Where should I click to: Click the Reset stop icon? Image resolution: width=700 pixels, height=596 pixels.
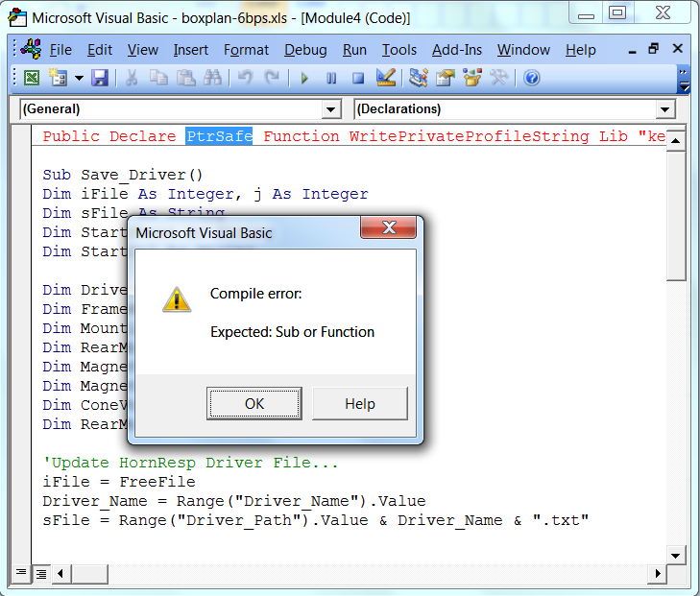point(358,79)
